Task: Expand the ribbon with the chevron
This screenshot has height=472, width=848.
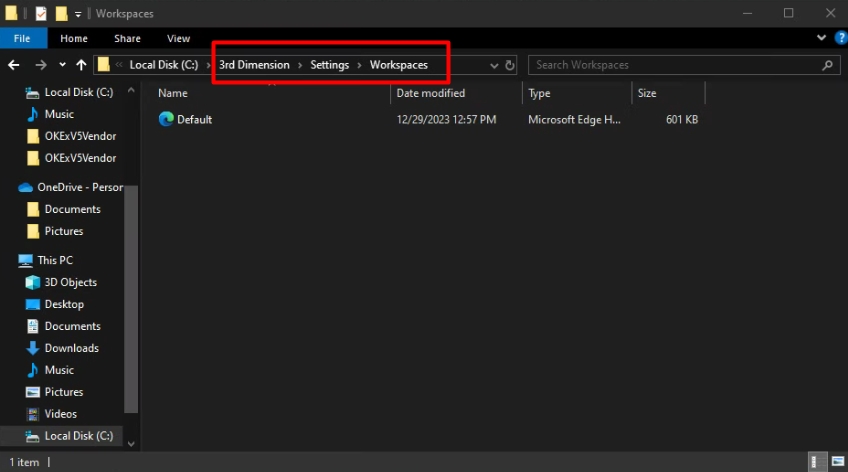Action: 821,38
